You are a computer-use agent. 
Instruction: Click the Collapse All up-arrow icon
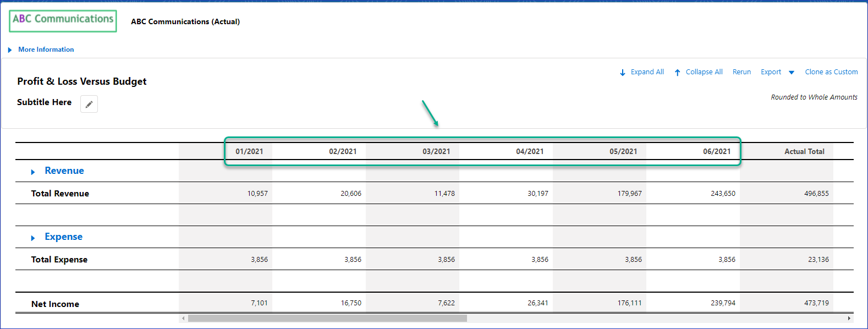678,73
